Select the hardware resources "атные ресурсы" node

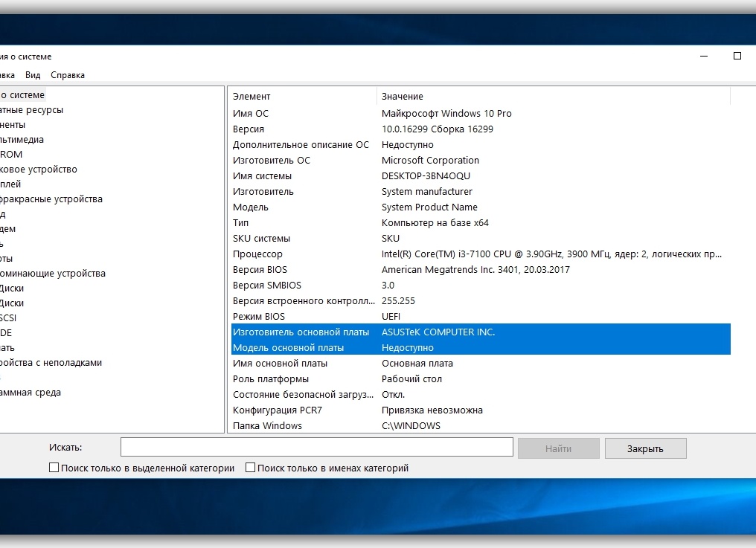click(x=31, y=110)
